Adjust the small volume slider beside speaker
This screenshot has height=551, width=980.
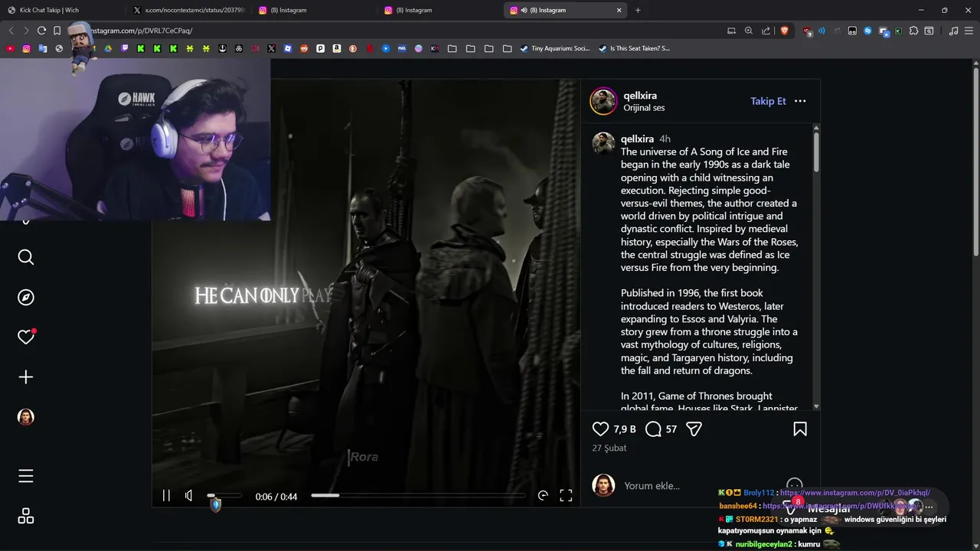click(224, 496)
